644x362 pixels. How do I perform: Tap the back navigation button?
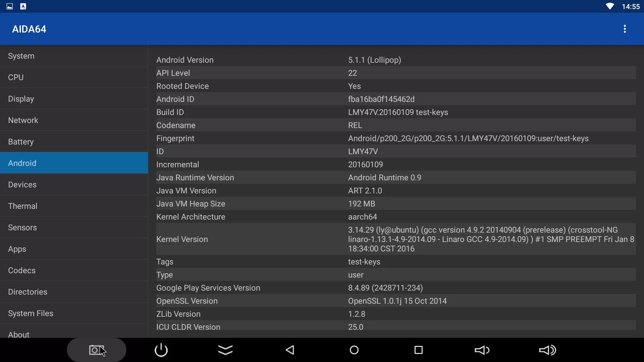(290, 350)
